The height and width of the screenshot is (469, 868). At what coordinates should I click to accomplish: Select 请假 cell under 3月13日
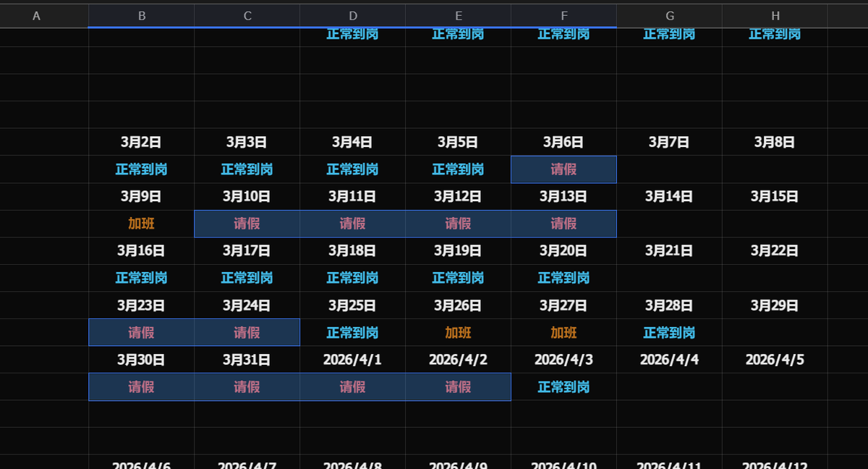[564, 224]
